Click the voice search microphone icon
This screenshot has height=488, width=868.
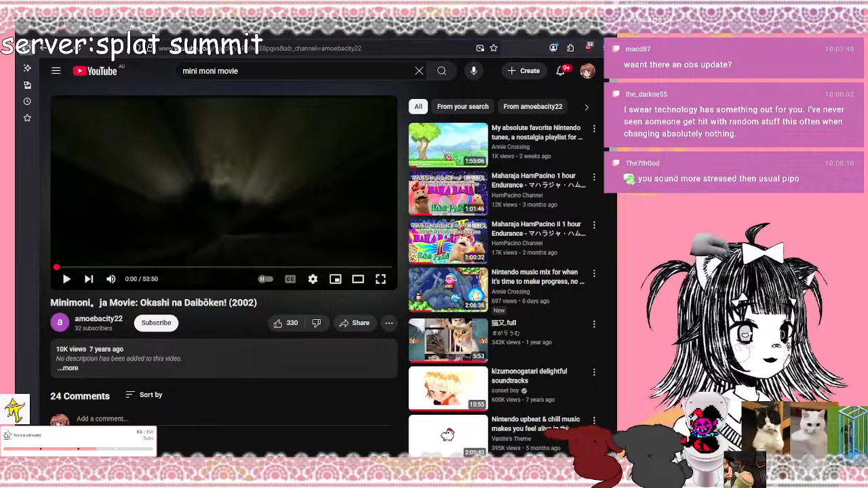(x=473, y=70)
